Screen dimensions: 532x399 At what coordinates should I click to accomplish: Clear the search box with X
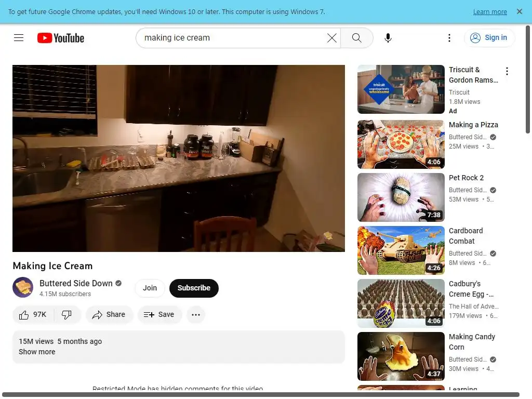pos(332,37)
